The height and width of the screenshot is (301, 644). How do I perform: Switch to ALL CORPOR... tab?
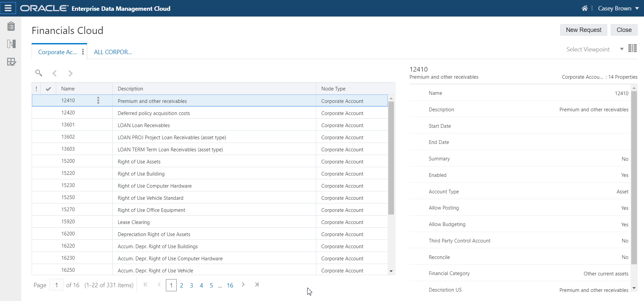pos(113,52)
